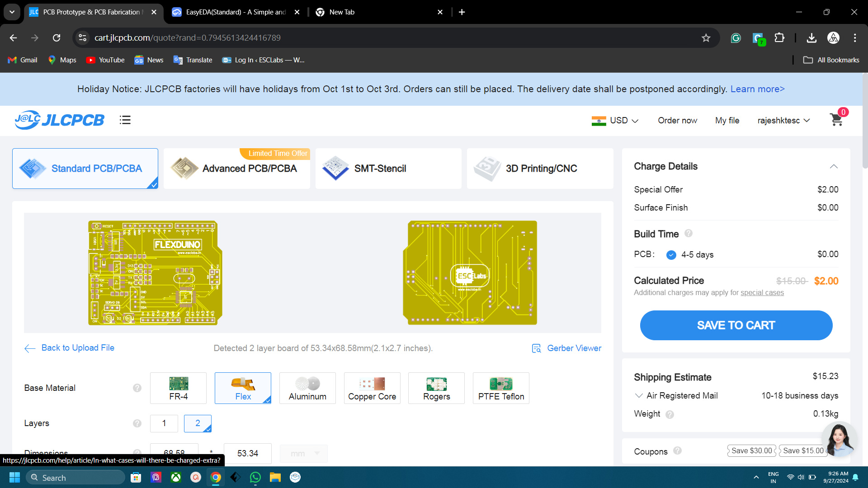The image size is (868, 488).
Task: Click the special cases link
Action: click(x=762, y=293)
